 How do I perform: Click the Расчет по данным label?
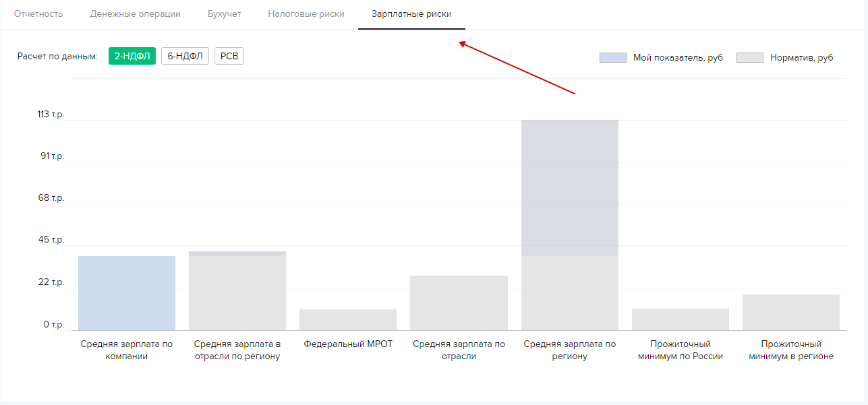tap(57, 57)
